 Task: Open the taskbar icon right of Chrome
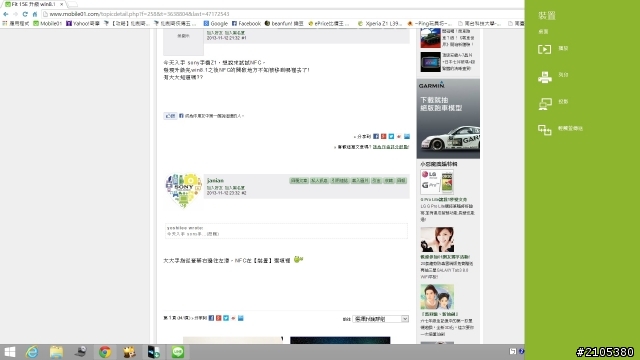129,352
